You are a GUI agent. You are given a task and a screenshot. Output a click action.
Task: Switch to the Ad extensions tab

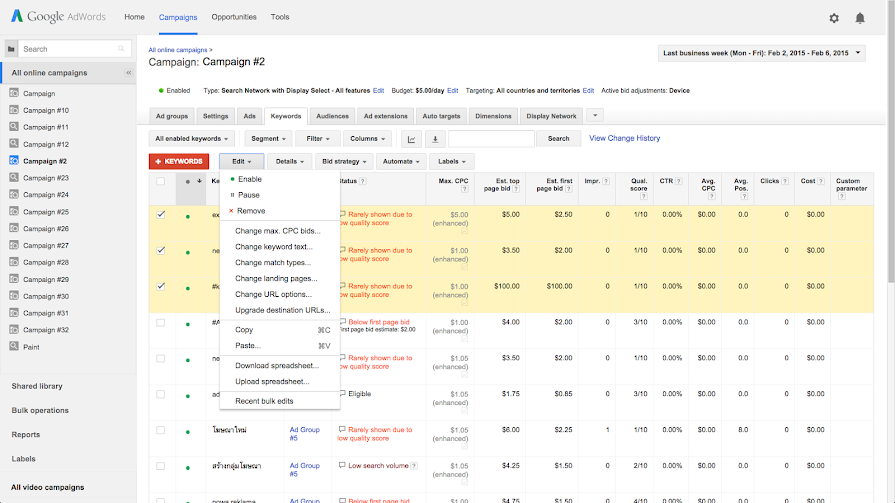[x=385, y=116]
